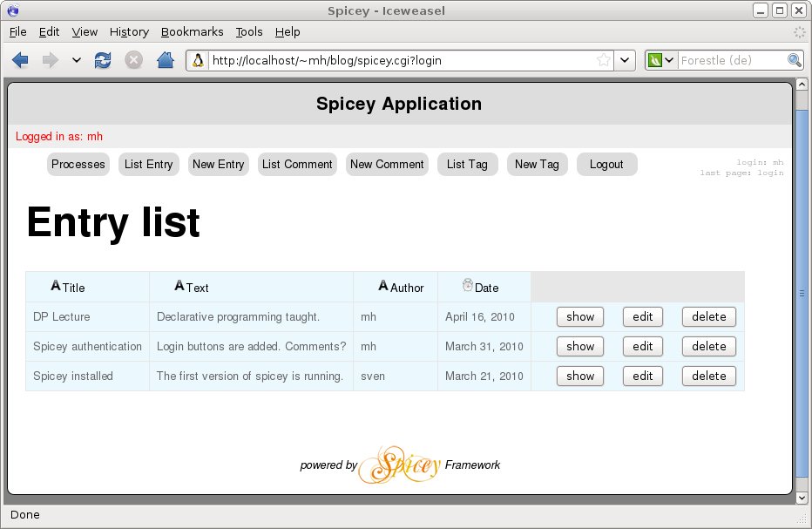The width and height of the screenshot is (812, 529).
Task: Click the search magnifier icon
Action: coord(795,60)
